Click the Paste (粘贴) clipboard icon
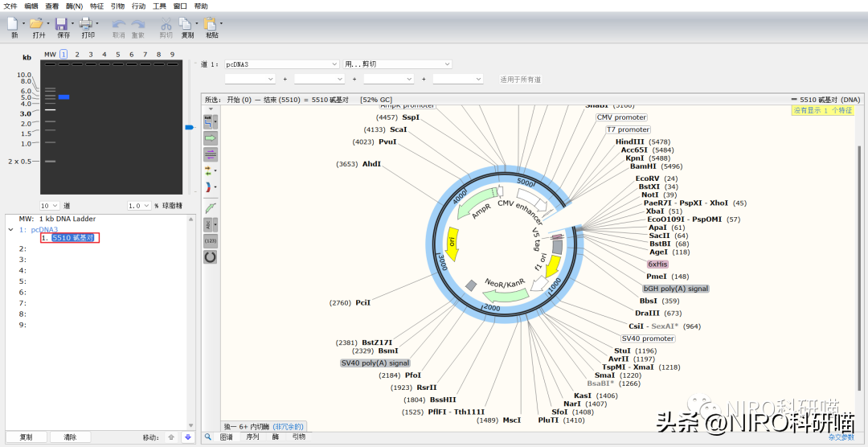This screenshot has height=447, width=868. [x=210, y=24]
